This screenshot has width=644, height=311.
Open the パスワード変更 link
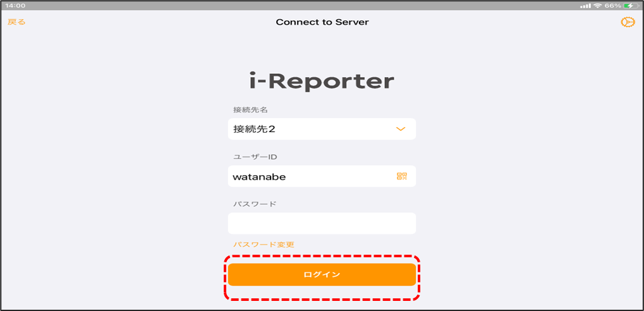[264, 245]
